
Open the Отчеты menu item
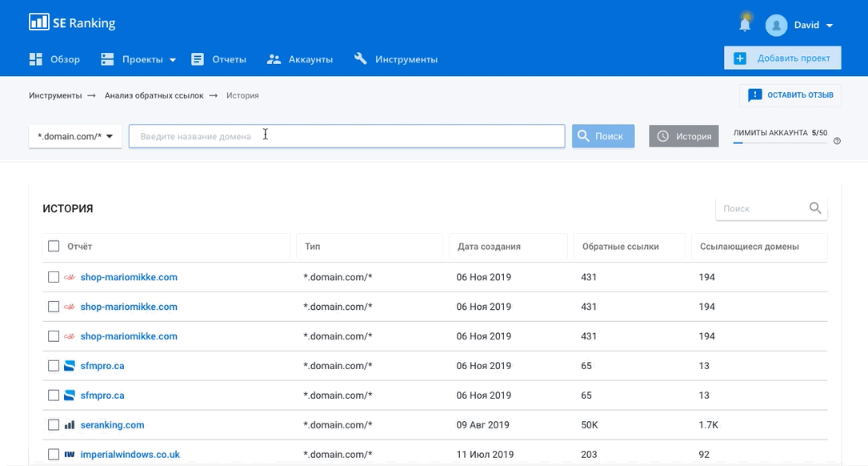[x=218, y=59]
